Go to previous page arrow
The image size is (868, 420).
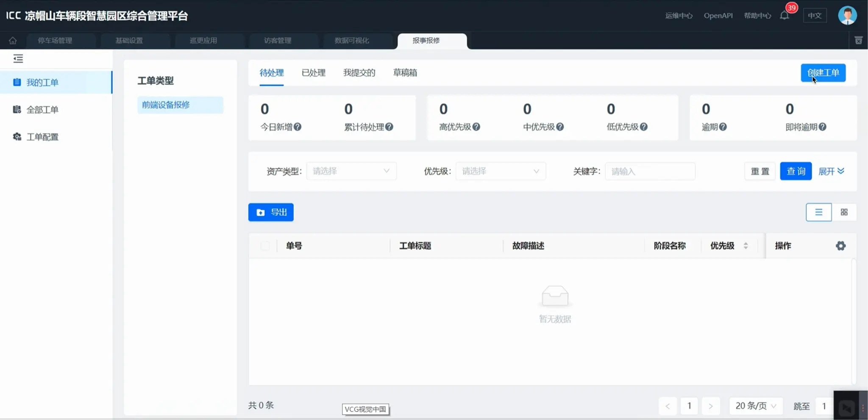(x=668, y=406)
